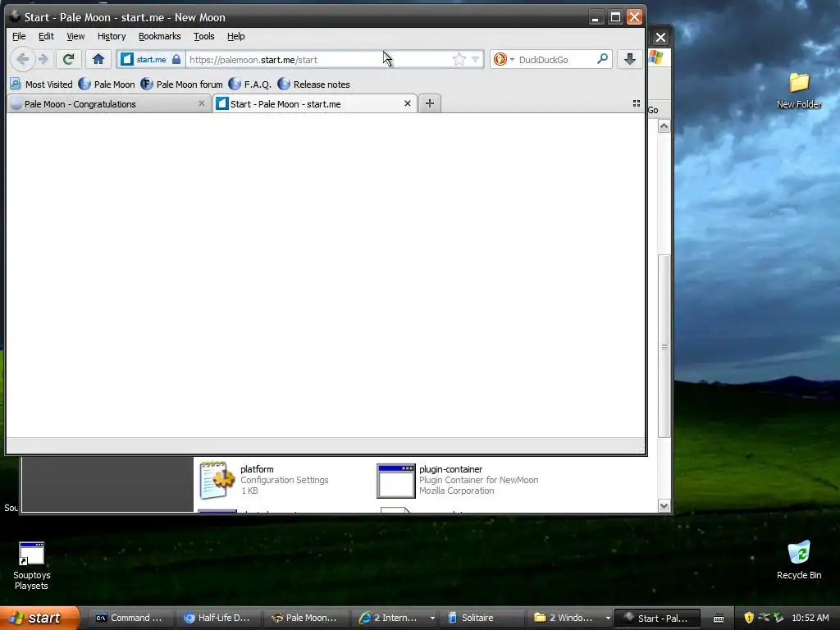Image resolution: width=840 pixels, height=630 pixels.
Task: Bookmark this page with the star icon
Action: (x=459, y=59)
